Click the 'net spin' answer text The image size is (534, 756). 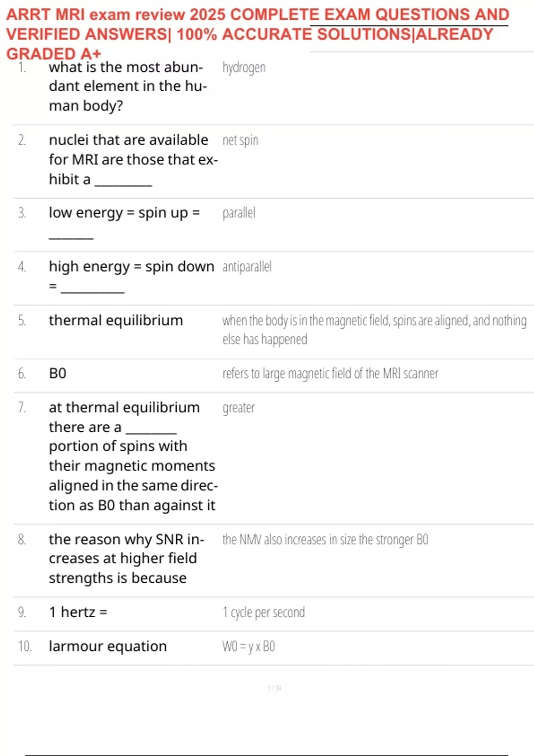[240, 140]
